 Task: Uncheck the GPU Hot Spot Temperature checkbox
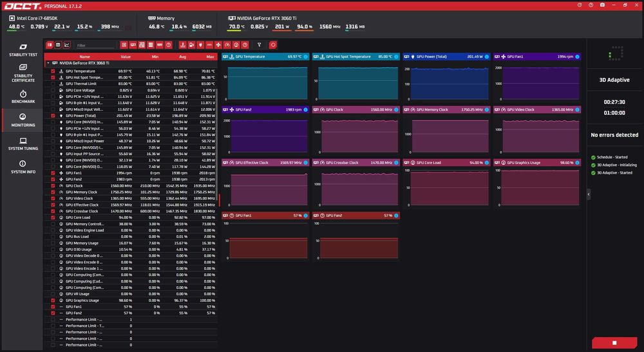pyautogui.click(x=53, y=77)
